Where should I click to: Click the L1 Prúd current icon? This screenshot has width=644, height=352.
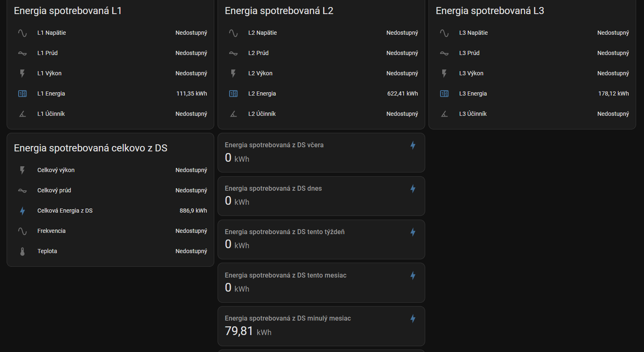[x=22, y=53]
